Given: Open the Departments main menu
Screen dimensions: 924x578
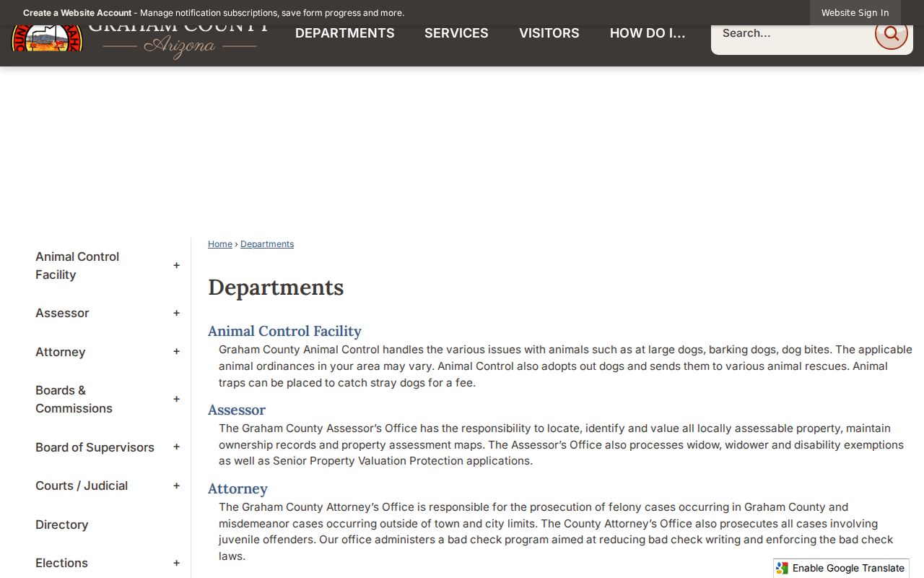Looking at the screenshot, I should [345, 33].
